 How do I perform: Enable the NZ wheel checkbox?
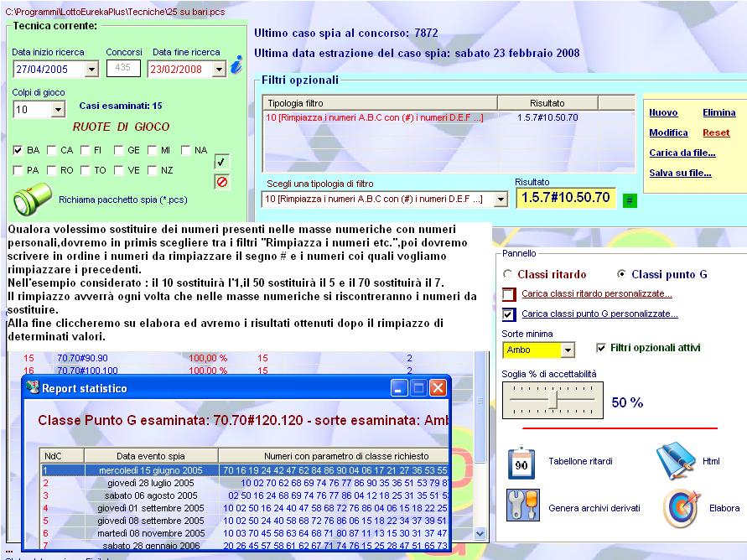pos(152,170)
